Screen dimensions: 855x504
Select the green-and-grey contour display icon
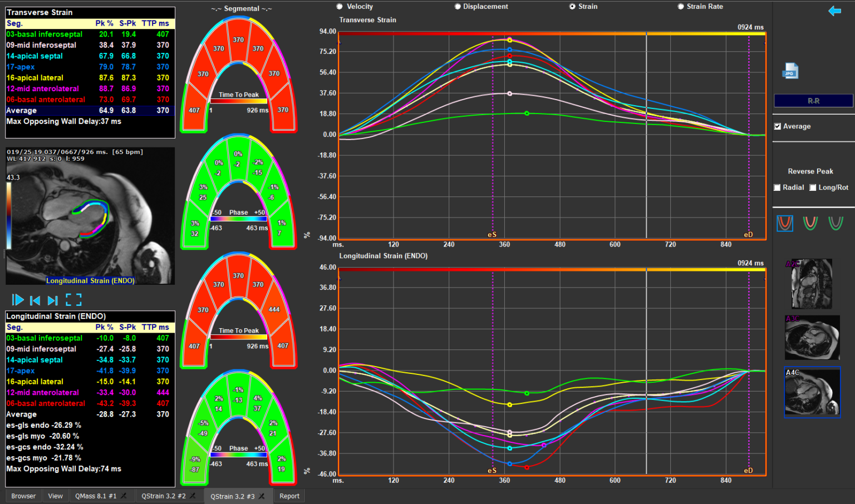(836, 223)
